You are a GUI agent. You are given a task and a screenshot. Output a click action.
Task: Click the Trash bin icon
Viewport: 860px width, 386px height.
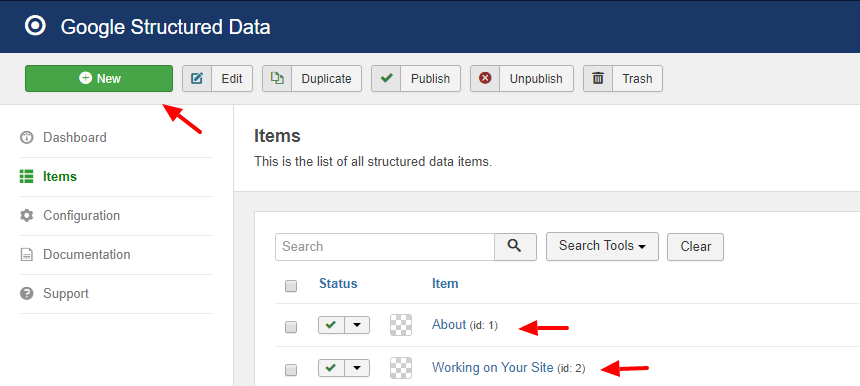598,78
